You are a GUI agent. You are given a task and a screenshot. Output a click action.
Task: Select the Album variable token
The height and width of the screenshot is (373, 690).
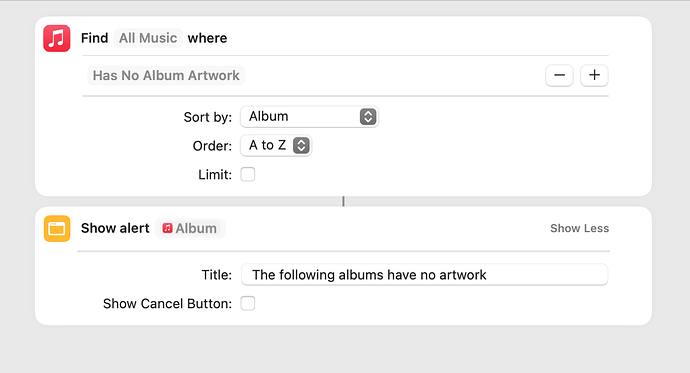point(190,228)
